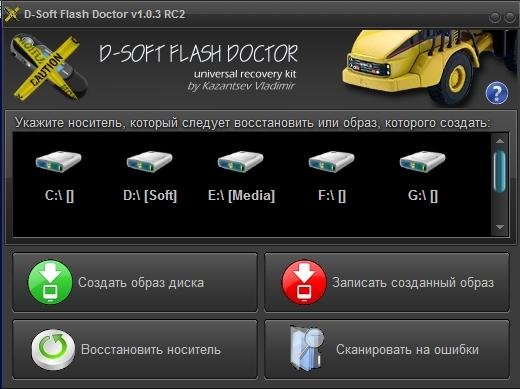Click the drive list scrollbar thumb
The height and width of the screenshot is (389, 520).
pyautogui.click(x=500, y=171)
